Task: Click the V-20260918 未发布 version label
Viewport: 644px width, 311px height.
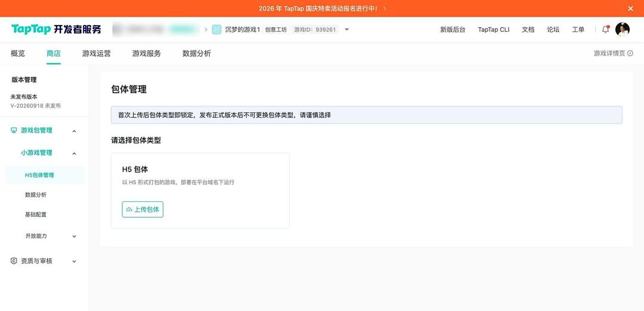Action: tap(36, 106)
